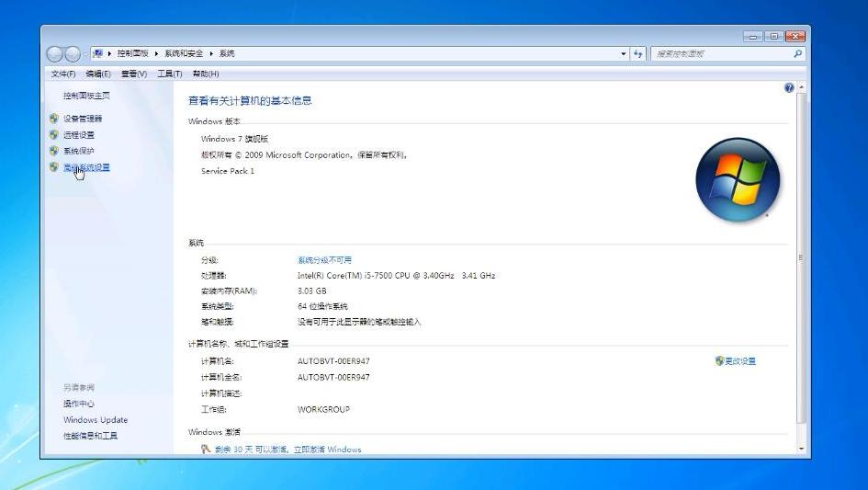Click the 立即激活 Windows activation link
The image size is (868, 490).
tap(327, 450)
